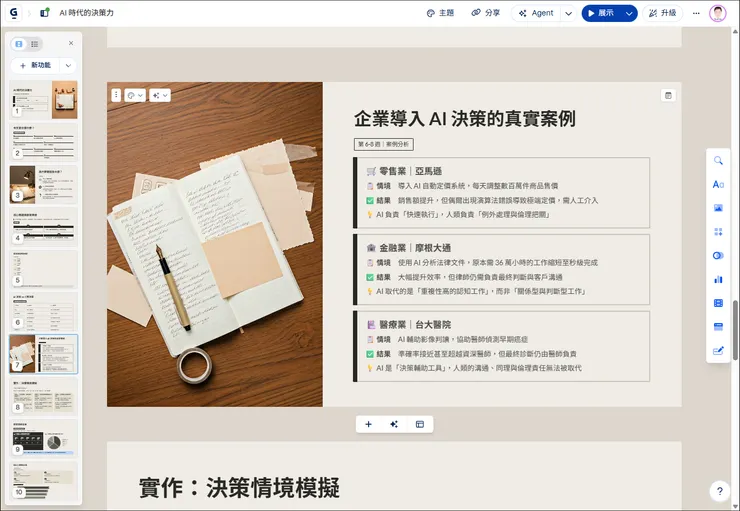Select slide thumbnail 8
The height and width of the screenshot is (511, 740).
click(x=43, y=396)
